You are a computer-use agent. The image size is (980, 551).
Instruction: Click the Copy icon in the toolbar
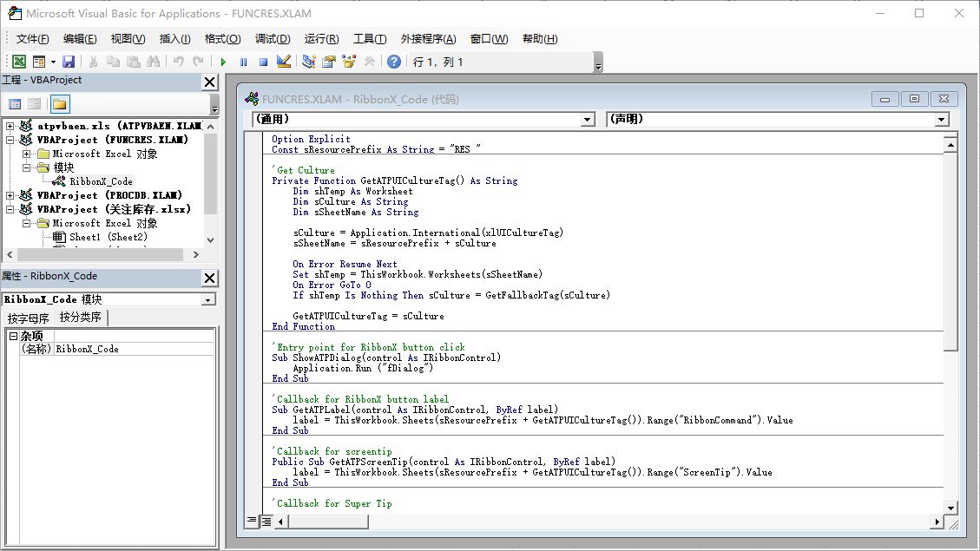113,62
